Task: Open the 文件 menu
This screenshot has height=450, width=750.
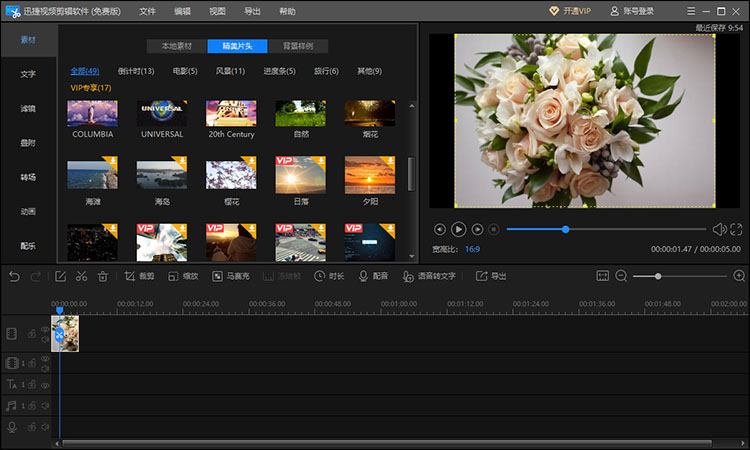Action: 147,11
